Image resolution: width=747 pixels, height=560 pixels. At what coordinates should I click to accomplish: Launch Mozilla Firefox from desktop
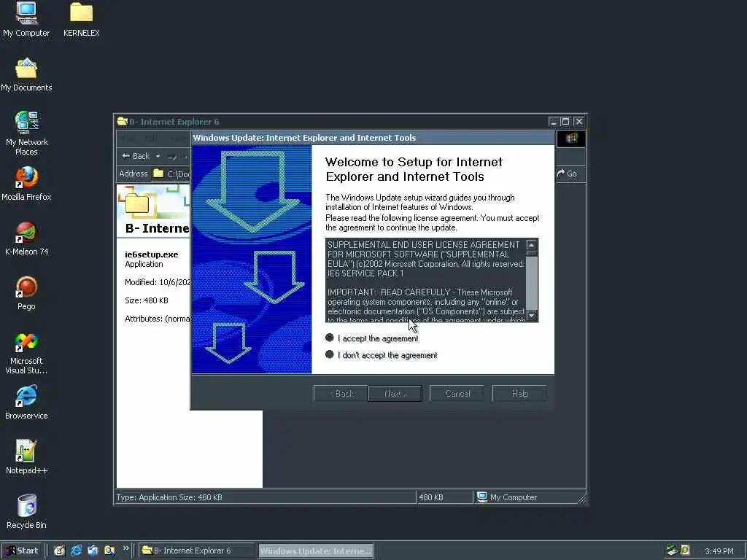(x=26, y=183)
